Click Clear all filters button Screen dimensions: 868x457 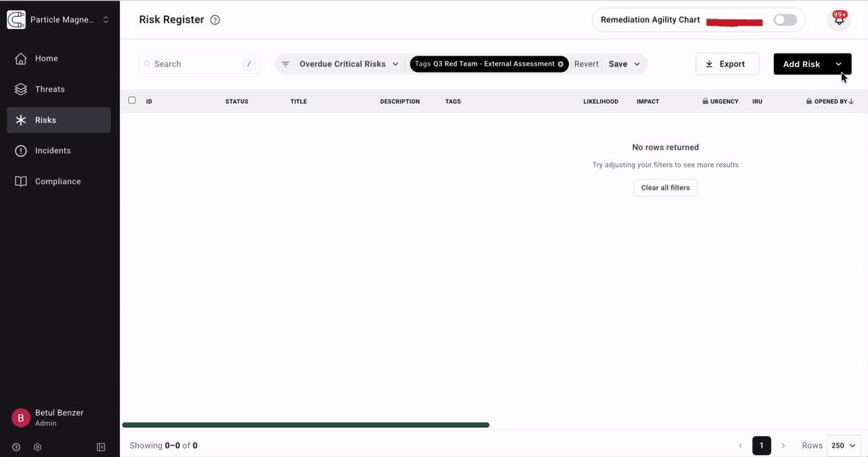click(665, 188)
